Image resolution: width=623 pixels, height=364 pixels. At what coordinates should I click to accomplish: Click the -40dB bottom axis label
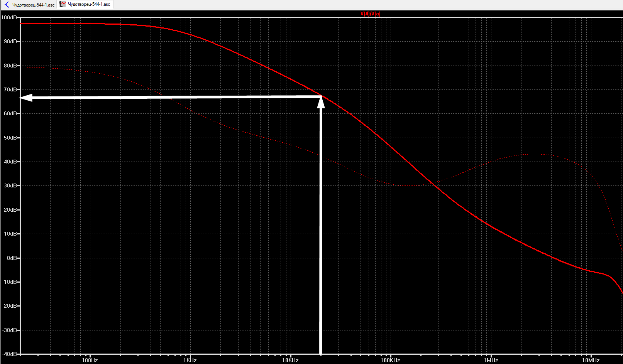(x=10, y=354)
